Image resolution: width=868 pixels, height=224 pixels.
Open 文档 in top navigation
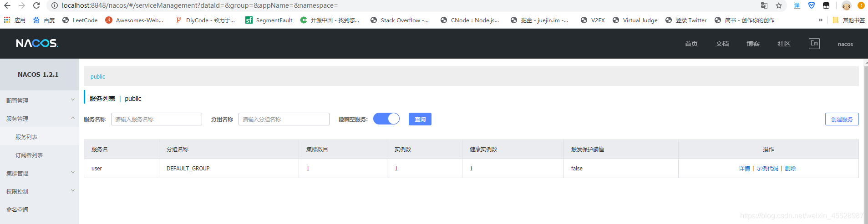point(722,44)
